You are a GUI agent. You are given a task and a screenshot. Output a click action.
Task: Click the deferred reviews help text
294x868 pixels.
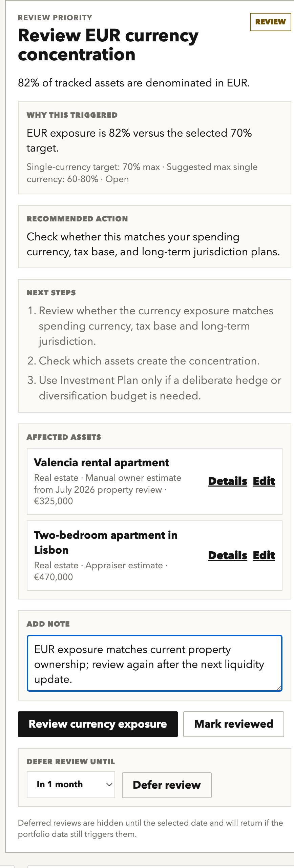click(150, 828)
